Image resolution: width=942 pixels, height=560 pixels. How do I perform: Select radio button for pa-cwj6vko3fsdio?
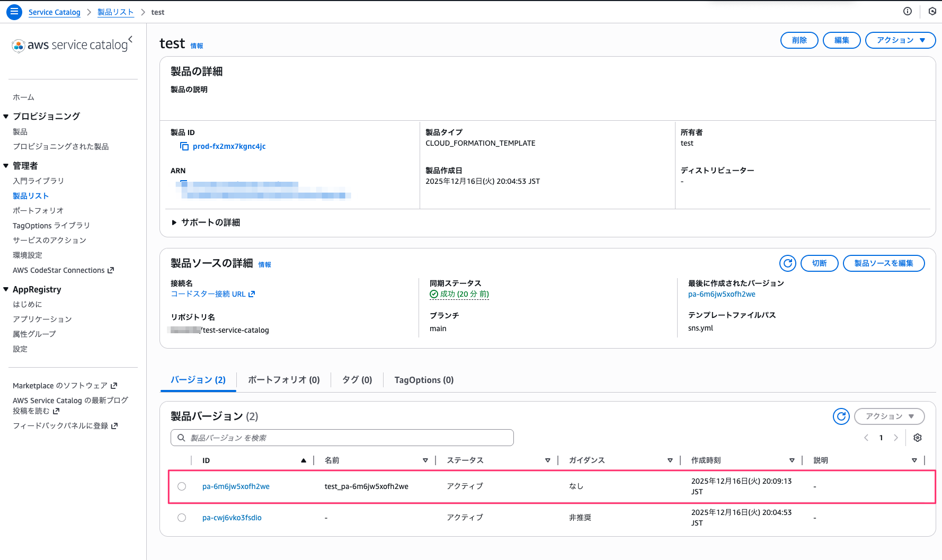click(182, 518)
